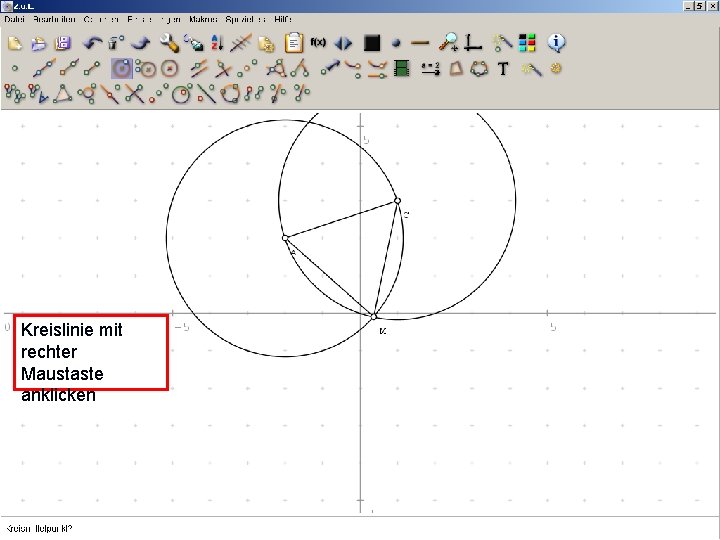Select the wrench edit object tool
The height and width of the screenshot is (540, 720).
[x=169, y=43]
